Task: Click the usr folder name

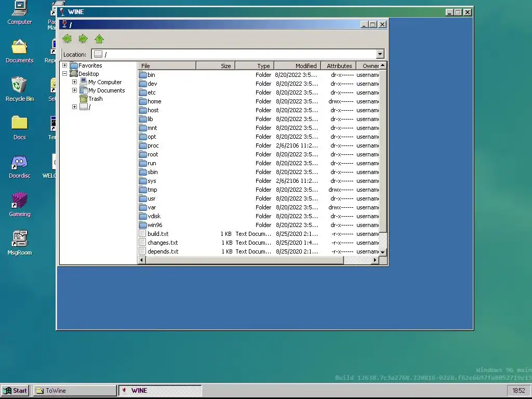Action: (x=151, y=198)
